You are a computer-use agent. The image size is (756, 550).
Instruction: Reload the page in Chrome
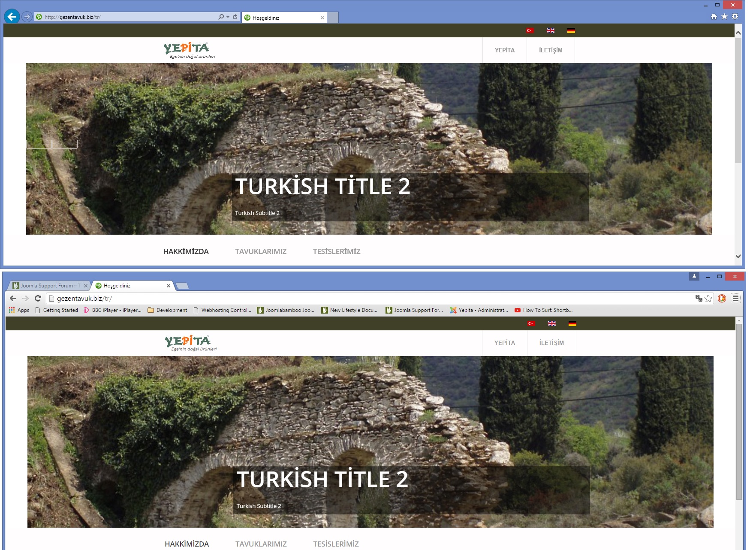point(38,298)
